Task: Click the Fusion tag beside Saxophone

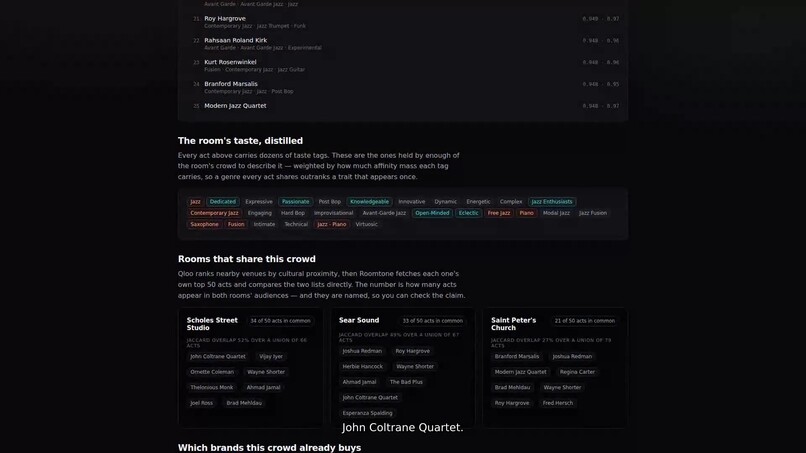Action: click(236, 224)
